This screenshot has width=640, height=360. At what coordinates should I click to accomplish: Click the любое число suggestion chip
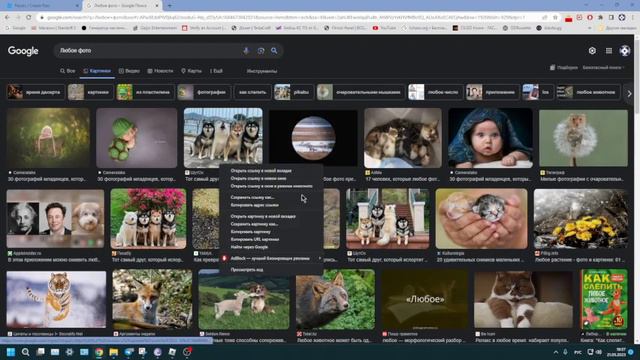(x=436, y=92)
